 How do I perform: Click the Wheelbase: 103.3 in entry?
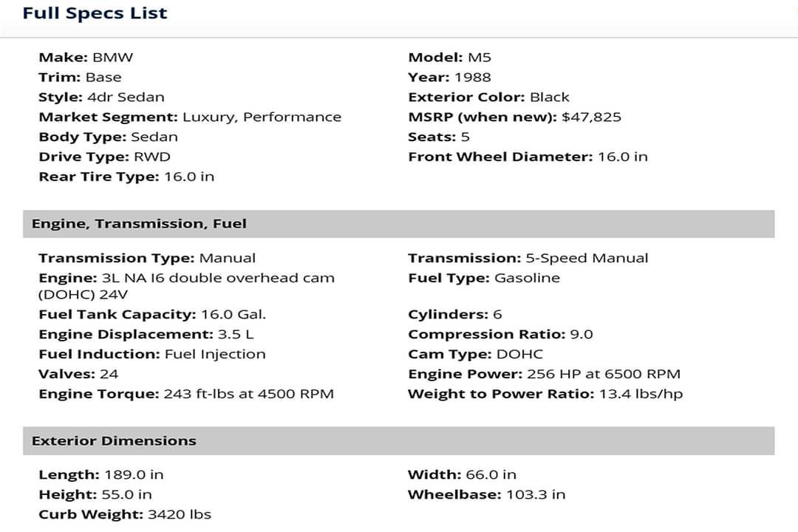486,495
